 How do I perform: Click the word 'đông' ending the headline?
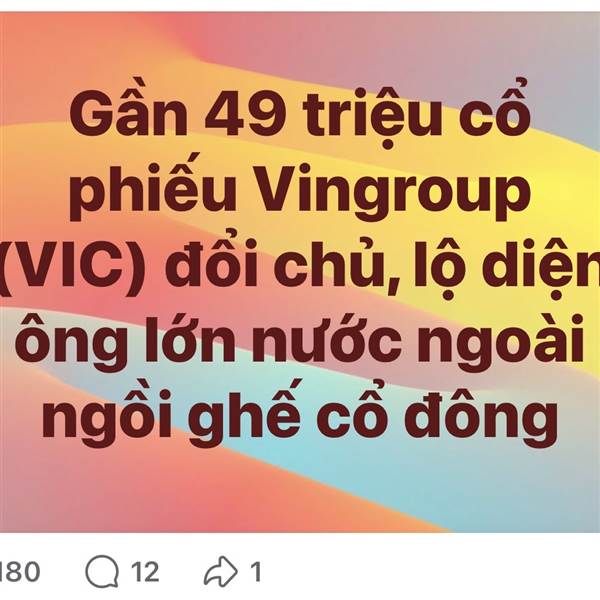(x=481, y=418)
